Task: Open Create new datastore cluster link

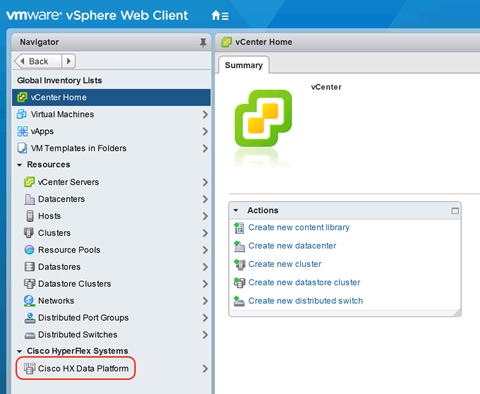Action: click(x=304, y=282)
